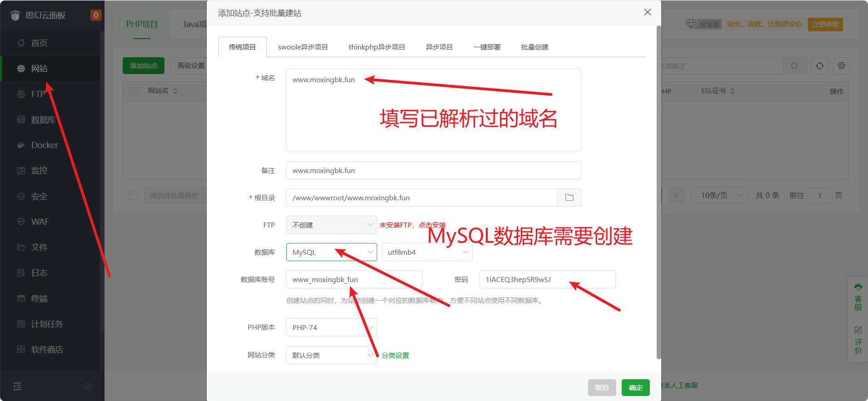Sort by SSL证书 column arrows

[733, 91]
